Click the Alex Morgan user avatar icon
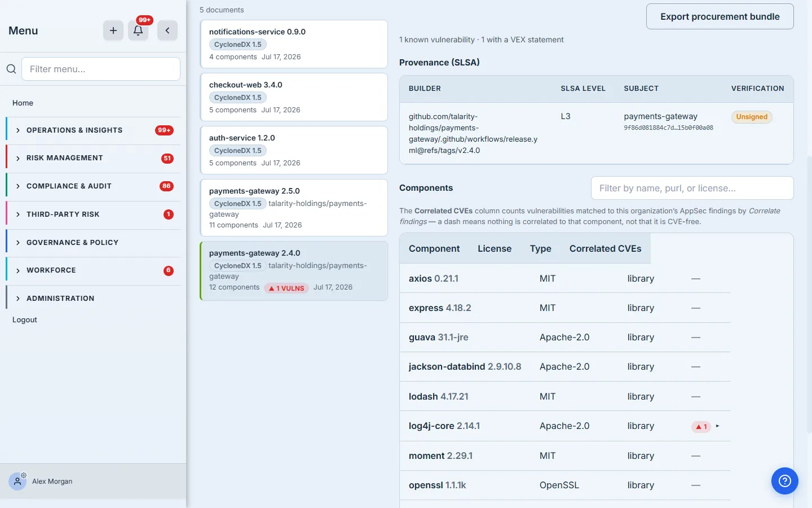This screenshot has width=812, height=508. pyautogui.click(x=17, y=481)
